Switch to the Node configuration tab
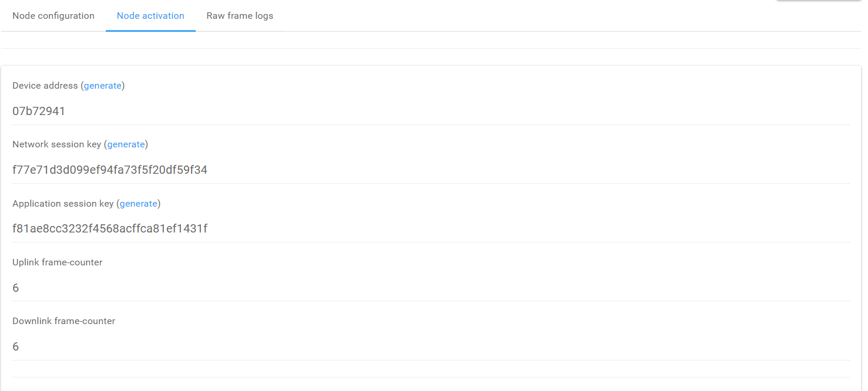Image resolution: width=868 pixels, height=391 pixels. click(53, 16)
